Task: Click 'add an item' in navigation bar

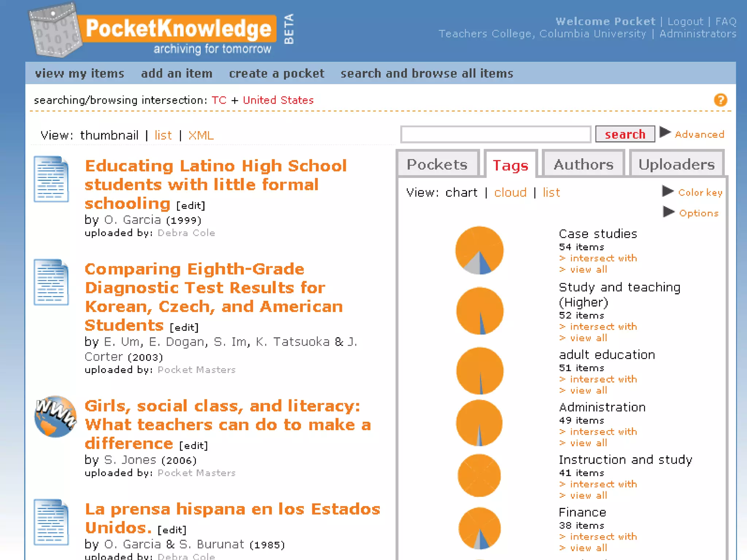Action: pos(177,73)
